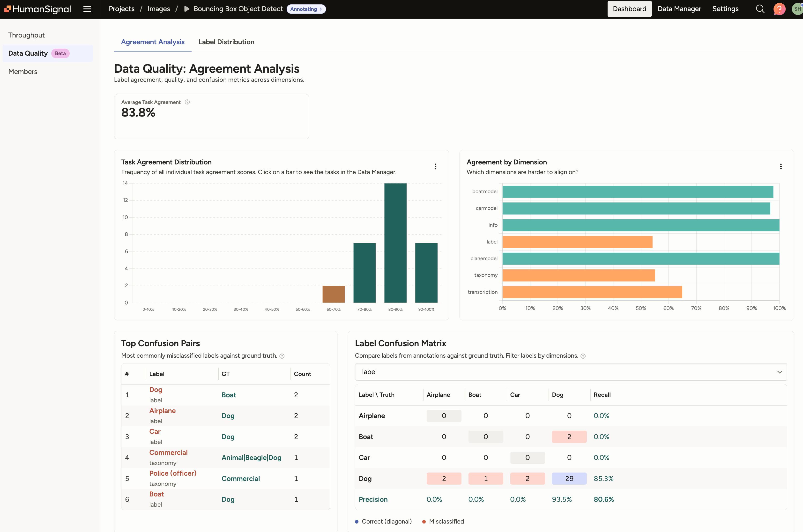
Task: Click the HumanSignal logo
Action: (38, 9)
